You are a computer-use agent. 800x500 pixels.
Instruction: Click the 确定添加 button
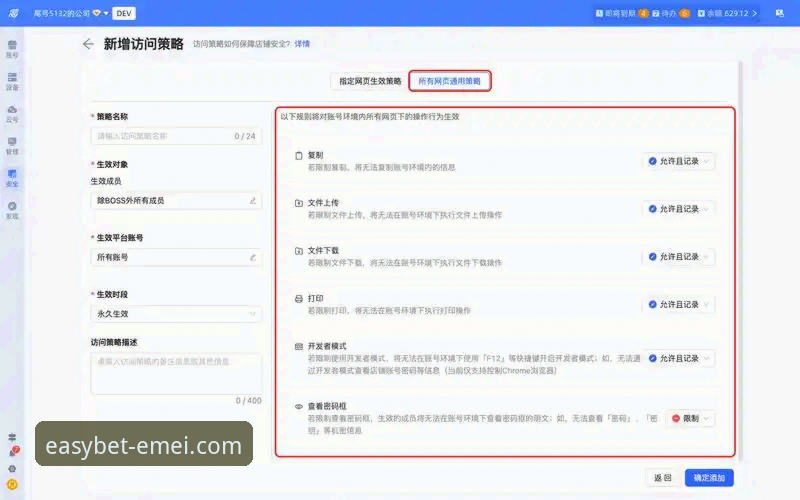(x=709, y=478)
